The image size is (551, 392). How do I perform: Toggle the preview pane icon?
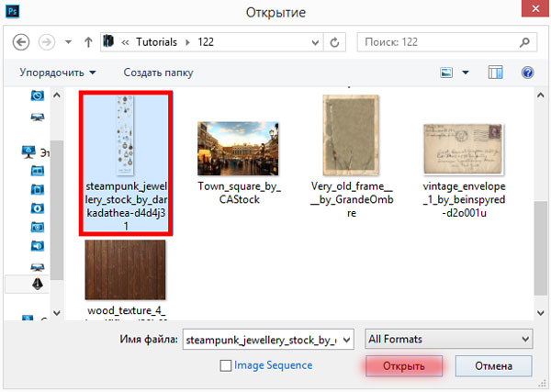(x=496, y=73)
